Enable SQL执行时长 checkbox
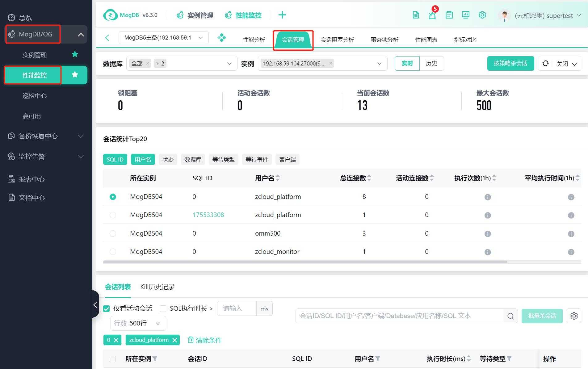 click(x=163, y=308)
